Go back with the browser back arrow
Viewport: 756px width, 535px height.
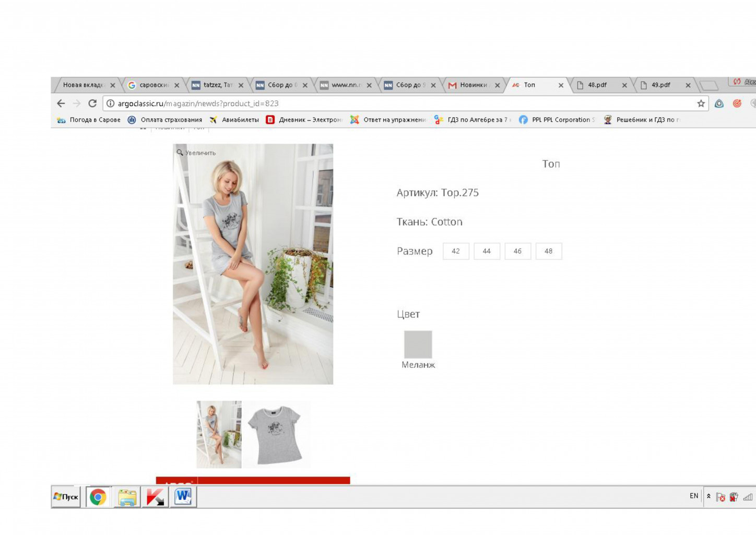click(x=61, y=103)
